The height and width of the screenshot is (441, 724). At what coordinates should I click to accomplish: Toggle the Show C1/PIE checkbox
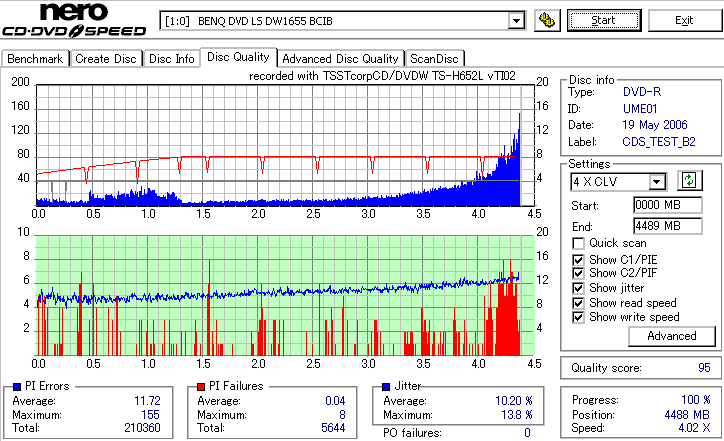[578, 260]
